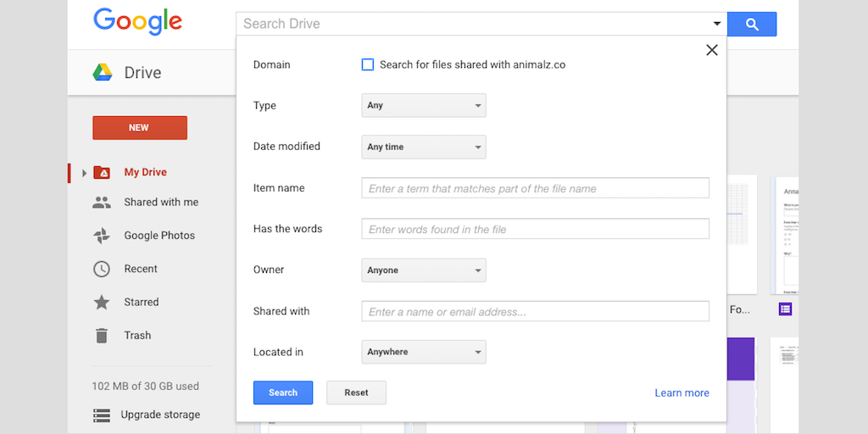Click the Upgrade storage icon

pos(102,415)
